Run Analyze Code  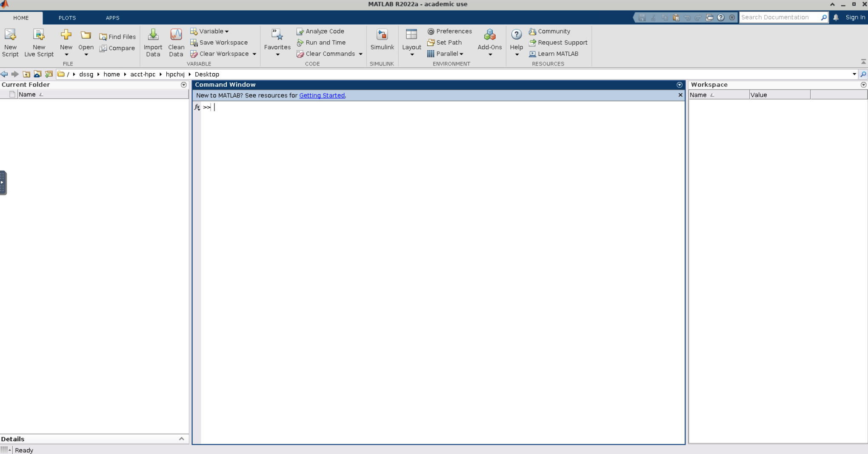pyautogui.click(x=320, y=31)
